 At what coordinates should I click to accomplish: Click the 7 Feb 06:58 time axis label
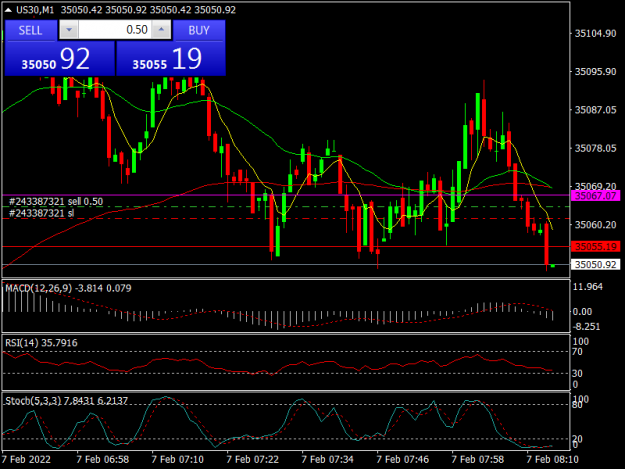[103, 459]
